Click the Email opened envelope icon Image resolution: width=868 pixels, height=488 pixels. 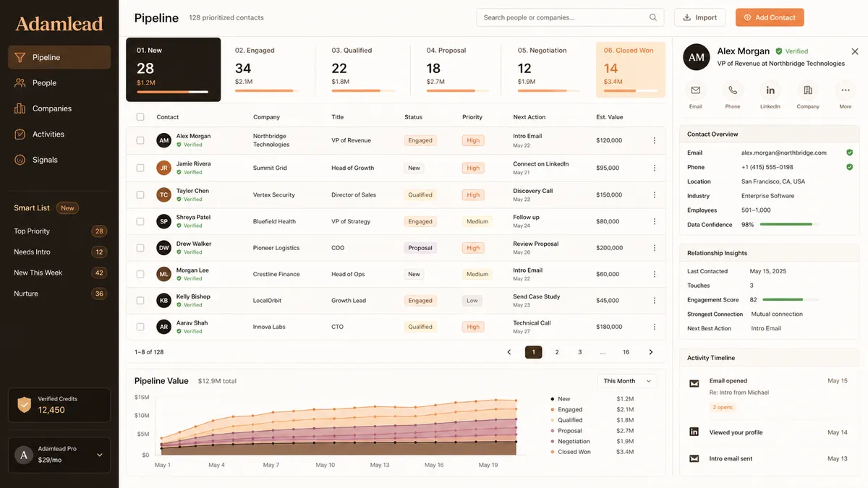pos(694,383)
